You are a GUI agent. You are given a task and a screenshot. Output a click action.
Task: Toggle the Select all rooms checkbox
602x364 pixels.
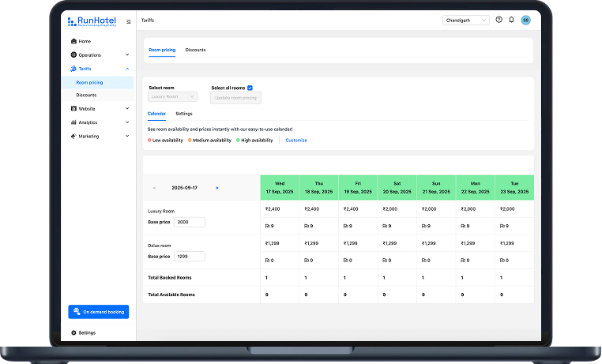250,88
